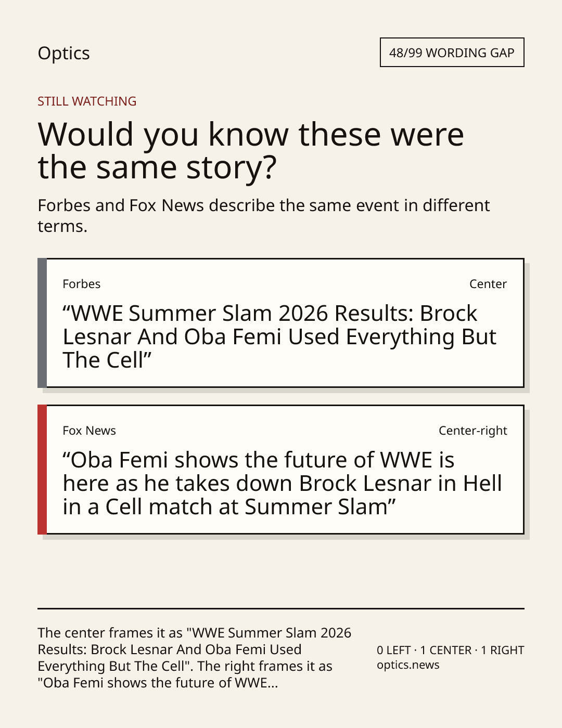Screen dimensions: 562x728
Task: Click the Forbes and Fox News subtitle text
Action: [264, 216]
